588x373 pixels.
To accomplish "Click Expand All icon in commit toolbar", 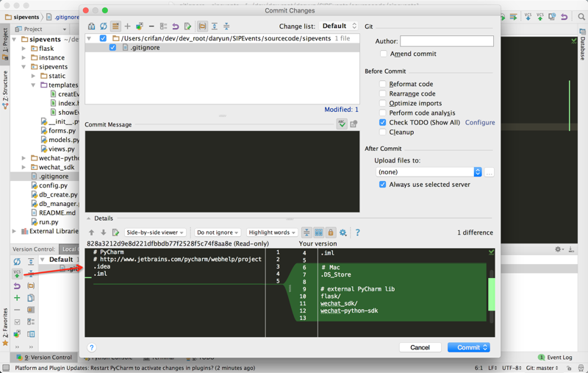I will (215, 26).
